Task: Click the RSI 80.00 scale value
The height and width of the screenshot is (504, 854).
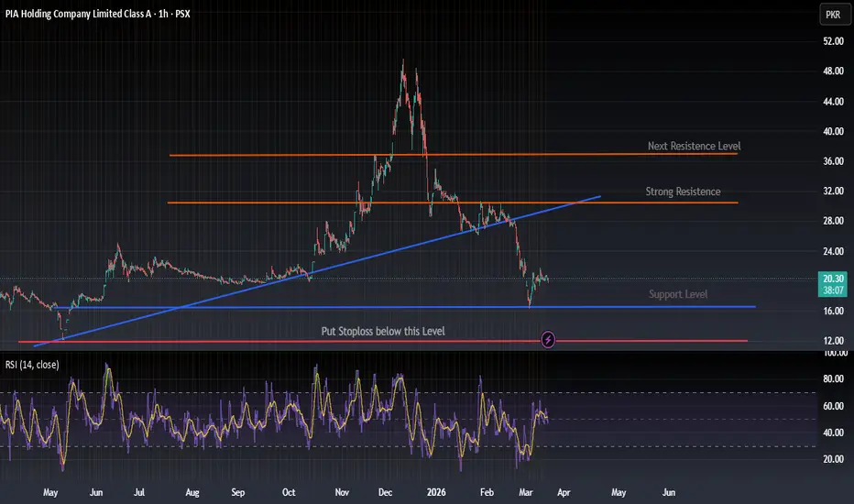Action: 833,378
